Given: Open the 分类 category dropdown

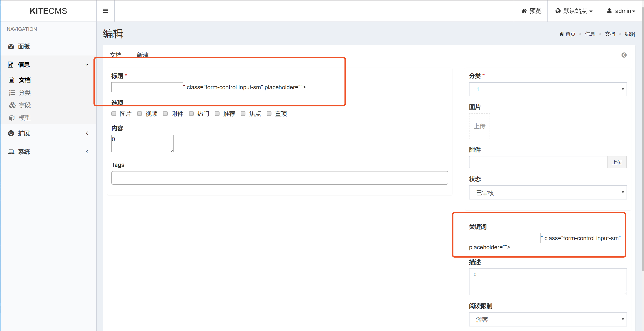Looking at the screenshot, I should (547, 89).
